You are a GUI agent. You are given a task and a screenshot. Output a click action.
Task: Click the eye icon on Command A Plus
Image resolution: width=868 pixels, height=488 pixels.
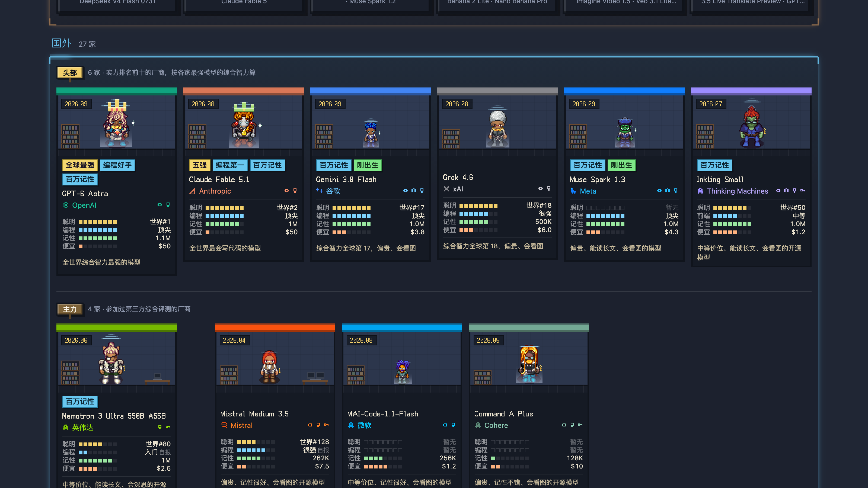[564, 425]
